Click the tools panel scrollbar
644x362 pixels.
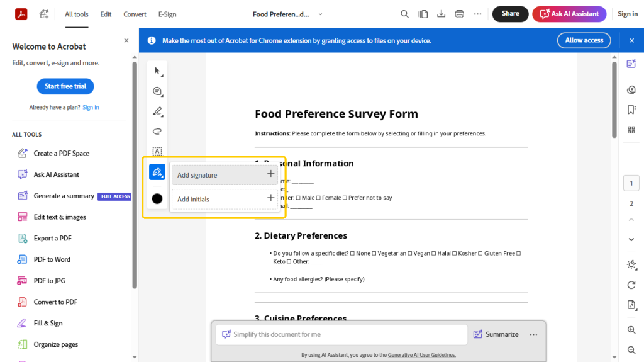tap(135, 175)
